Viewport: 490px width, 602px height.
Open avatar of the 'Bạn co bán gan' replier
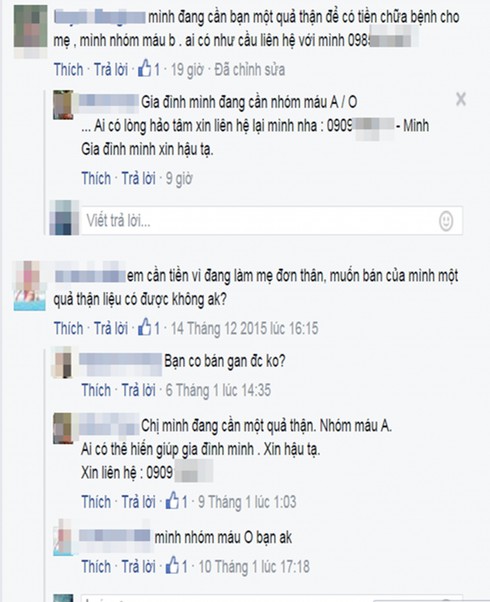(63, 362)
